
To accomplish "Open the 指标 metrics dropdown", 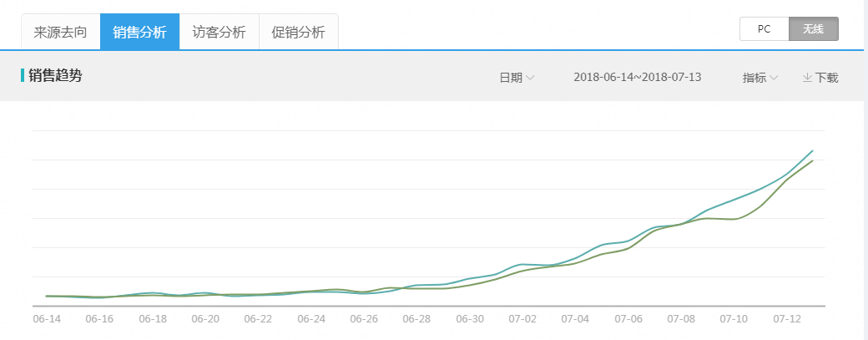I will coord(759,78).
